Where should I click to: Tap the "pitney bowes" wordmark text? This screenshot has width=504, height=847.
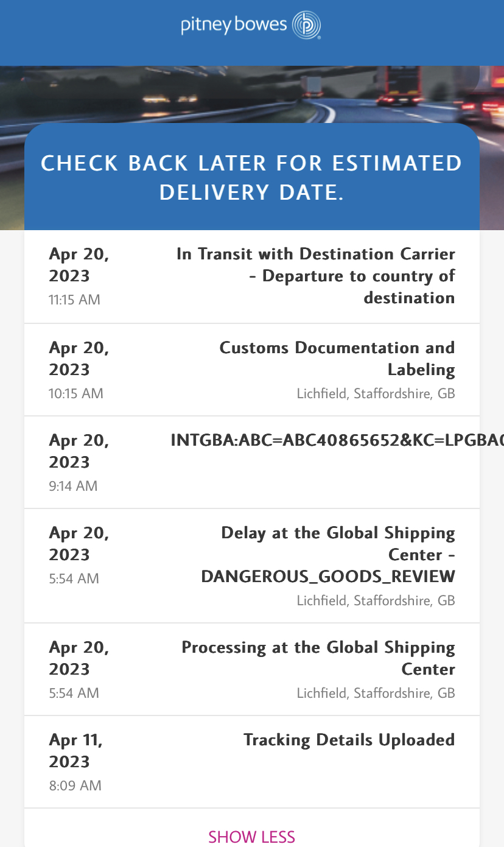click(234, 26)
